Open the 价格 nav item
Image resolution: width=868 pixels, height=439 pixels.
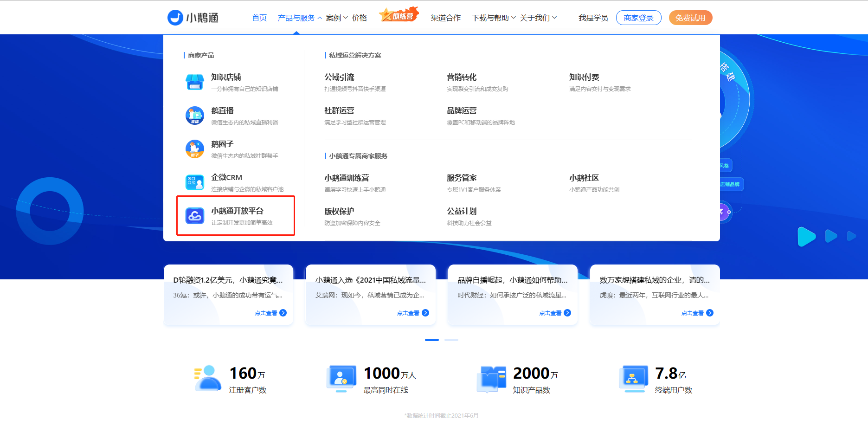[x=360, y=18]
